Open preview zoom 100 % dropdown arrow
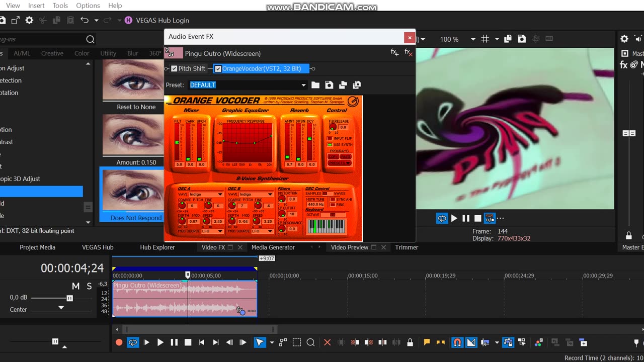This screenshot has width=644, height=362. (473, 39)
